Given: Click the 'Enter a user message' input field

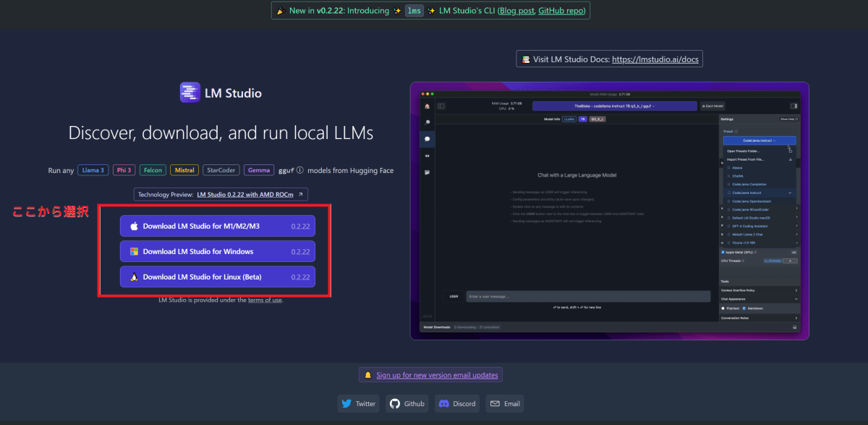Looking at the screenshot, I should pyautogui.click(x=588, y=296).
